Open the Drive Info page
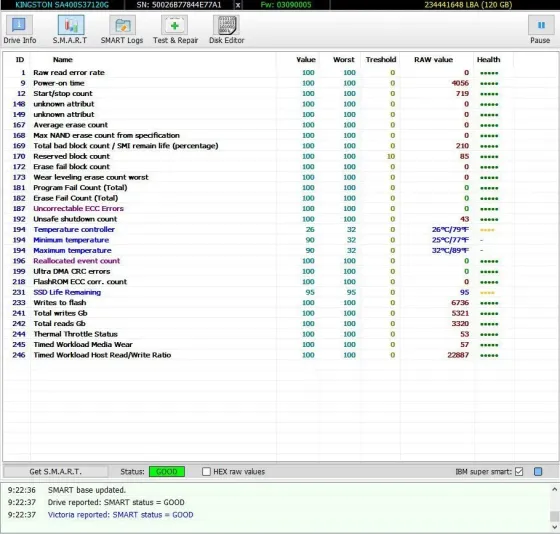Image resolution: width=560 pixels, height=534 pixels. pyautogui.click(x=19, y=29)
